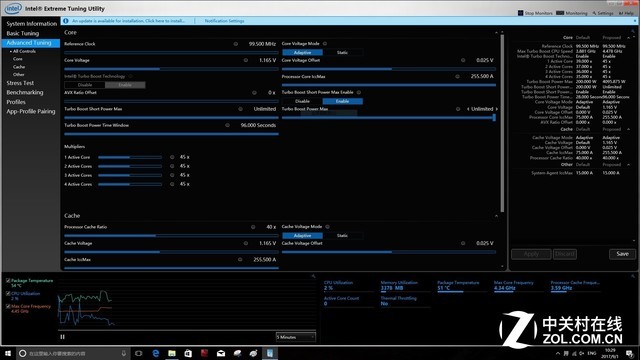Open Task View on taskbar

(139, 353)
